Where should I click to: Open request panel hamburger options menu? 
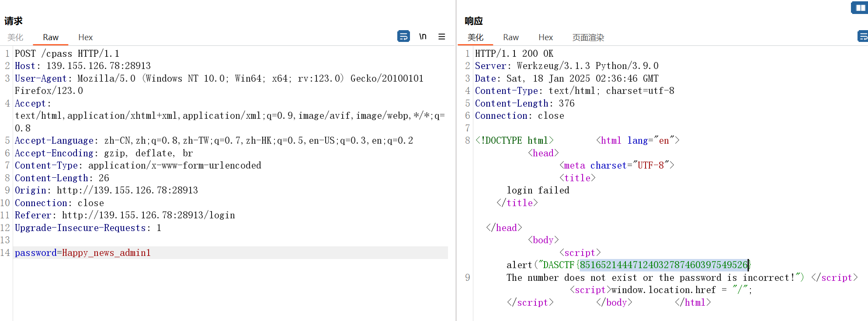[442, 37]
